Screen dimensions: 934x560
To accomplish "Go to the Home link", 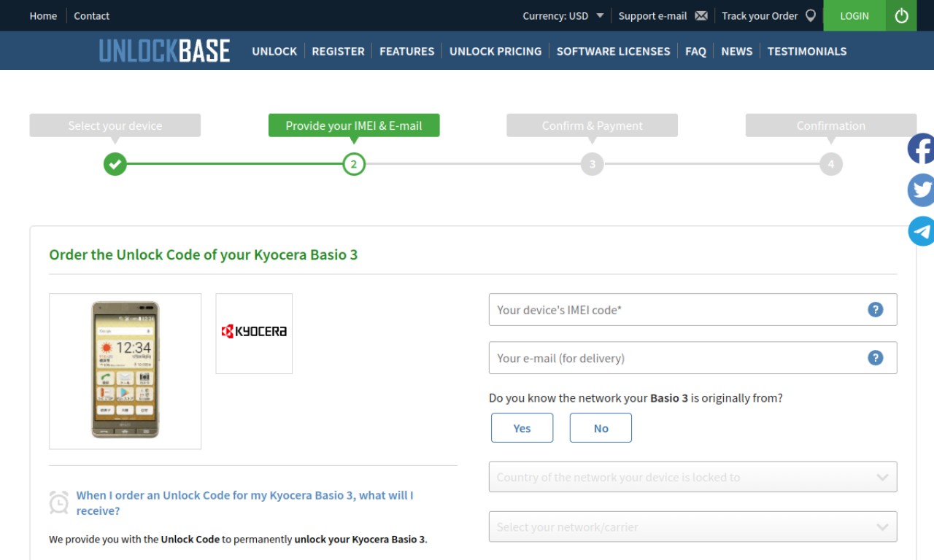I will [x=43, y=15].
